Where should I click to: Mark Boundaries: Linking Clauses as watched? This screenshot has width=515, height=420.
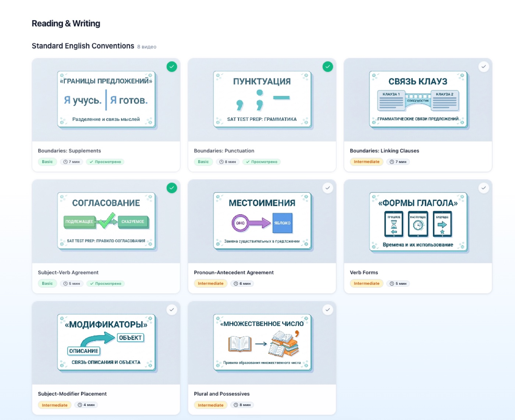click(x=484, y=67)
